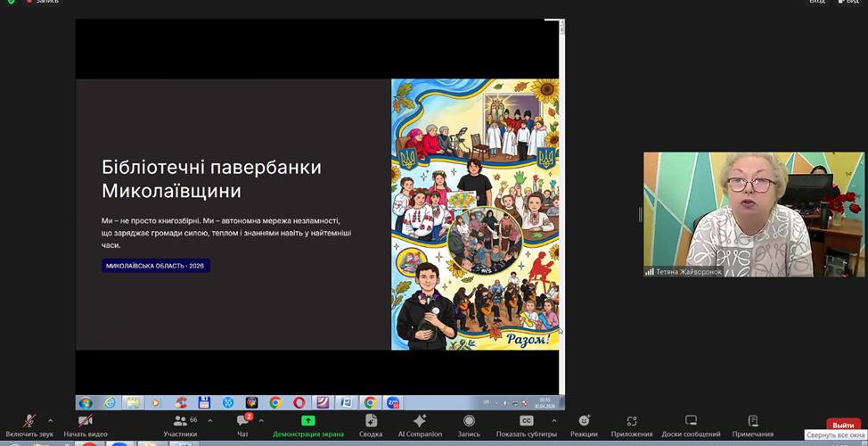Toggle Показать субтитры captions
This screenshot has width=868, height=446.
coord(527,426)
